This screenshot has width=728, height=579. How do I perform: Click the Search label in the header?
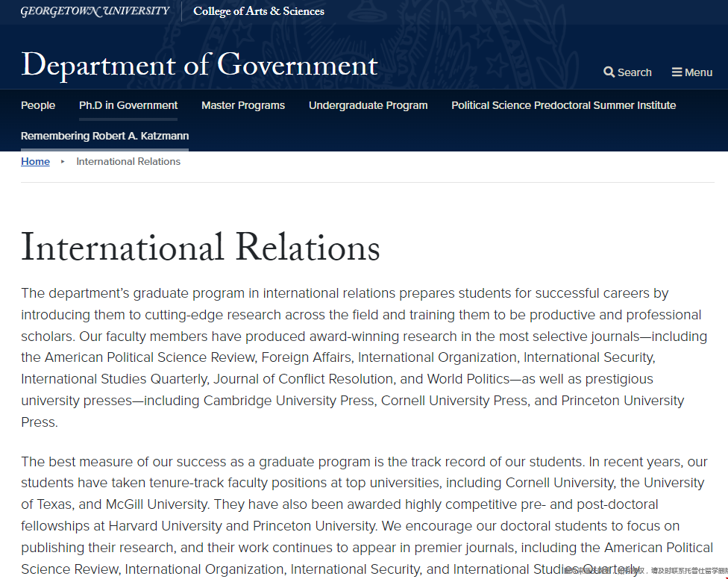(x=635, y=72)
